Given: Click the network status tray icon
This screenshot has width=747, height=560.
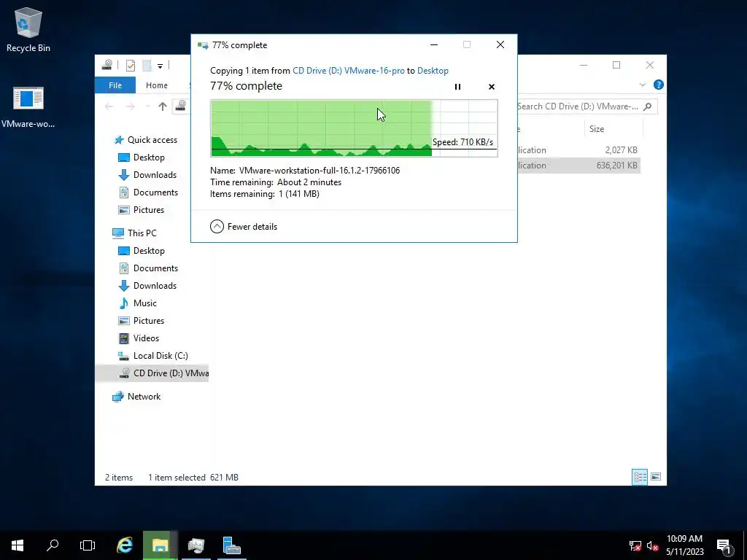Looking at the screenshot, I should pos(635,545).
